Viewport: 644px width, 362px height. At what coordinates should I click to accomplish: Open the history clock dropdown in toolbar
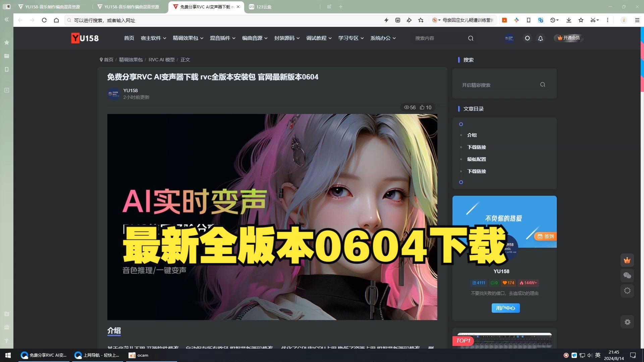pos(554,20)
